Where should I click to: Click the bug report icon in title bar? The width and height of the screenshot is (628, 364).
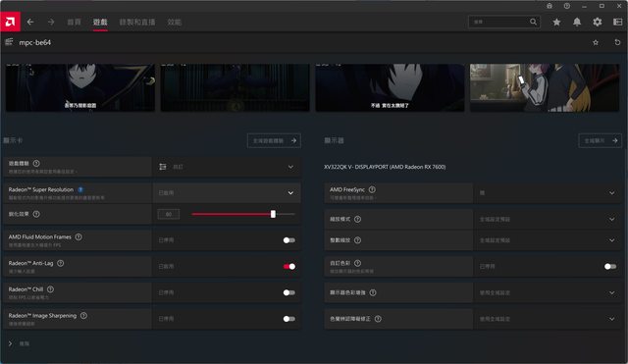click(549, 6)
